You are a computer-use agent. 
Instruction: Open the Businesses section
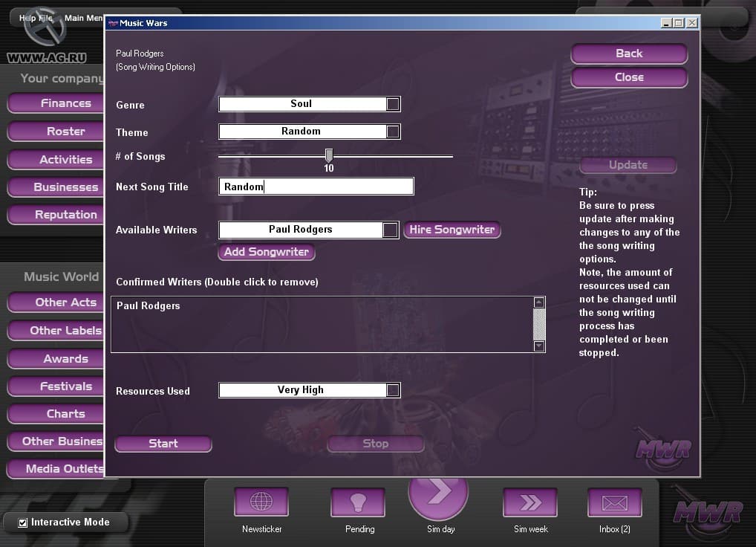coord(57,187)
